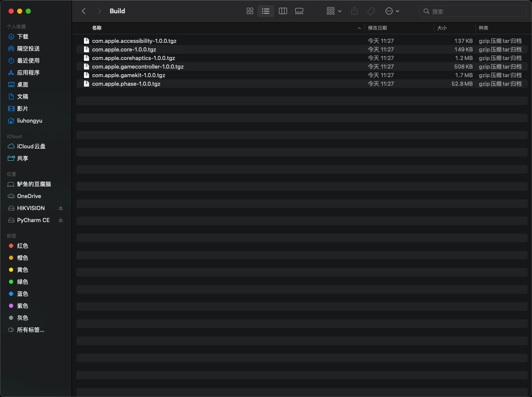Click the 52.8 MB size cell
This screenshot has height=397, width=532.
tap(462, 84)
